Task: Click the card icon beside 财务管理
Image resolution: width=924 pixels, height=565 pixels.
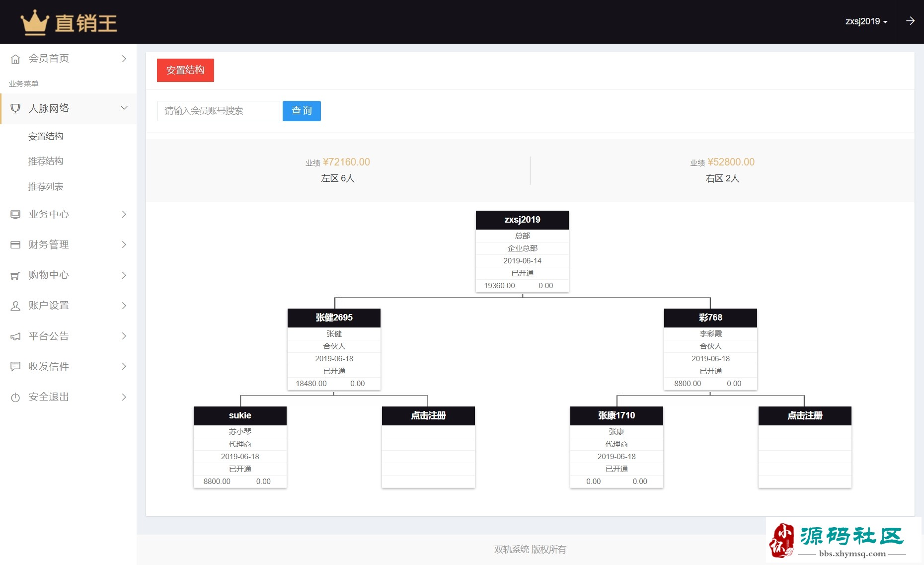Action: pyautogui.click(x=15, y=245)
